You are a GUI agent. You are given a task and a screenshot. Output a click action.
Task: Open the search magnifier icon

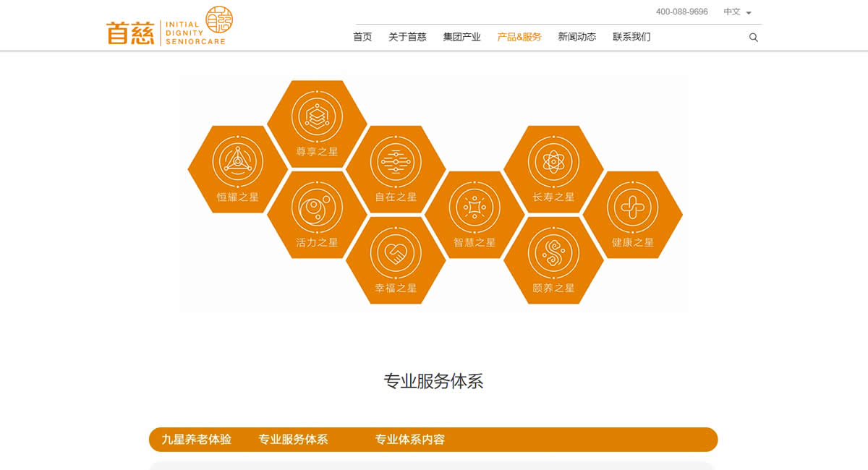coord(754,38)
